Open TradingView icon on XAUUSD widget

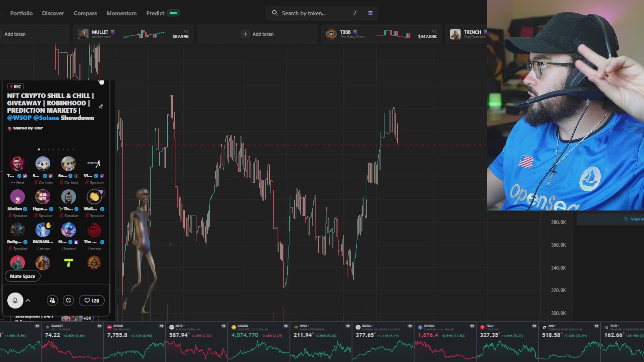pyautogui.click(x=285, y=326)
